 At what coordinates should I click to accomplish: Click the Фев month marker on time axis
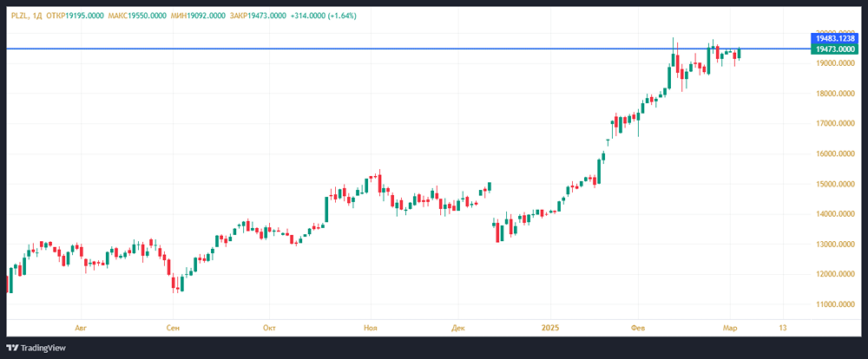click(638, 328)
